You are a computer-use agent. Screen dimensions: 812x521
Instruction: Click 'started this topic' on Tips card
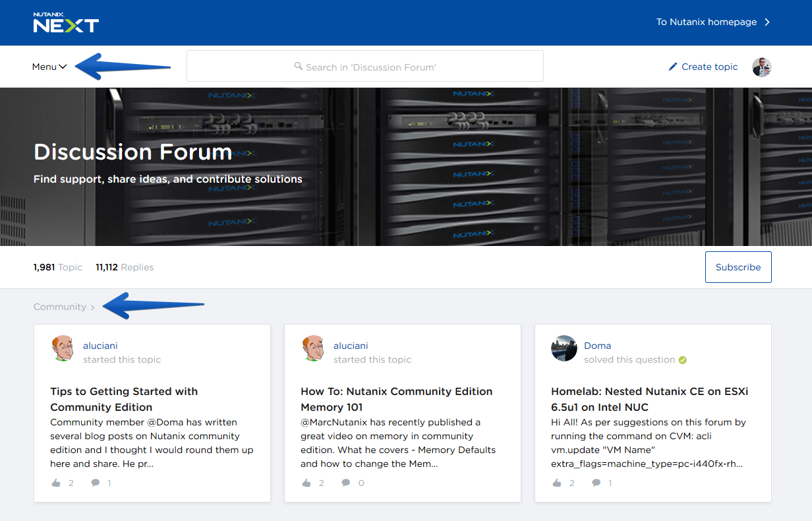pos(122,359)
